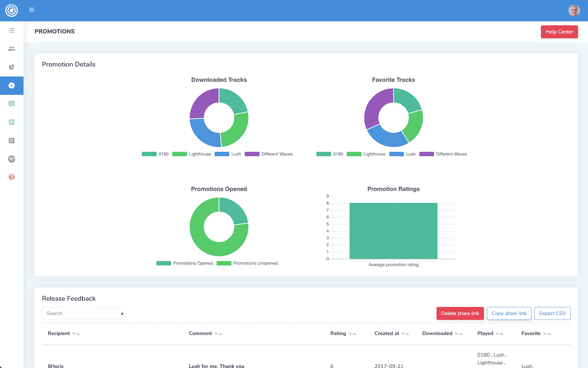Open the Spotify sidebar icon
Viewport: 588px width, 368px height.
[x=11, y=159]
